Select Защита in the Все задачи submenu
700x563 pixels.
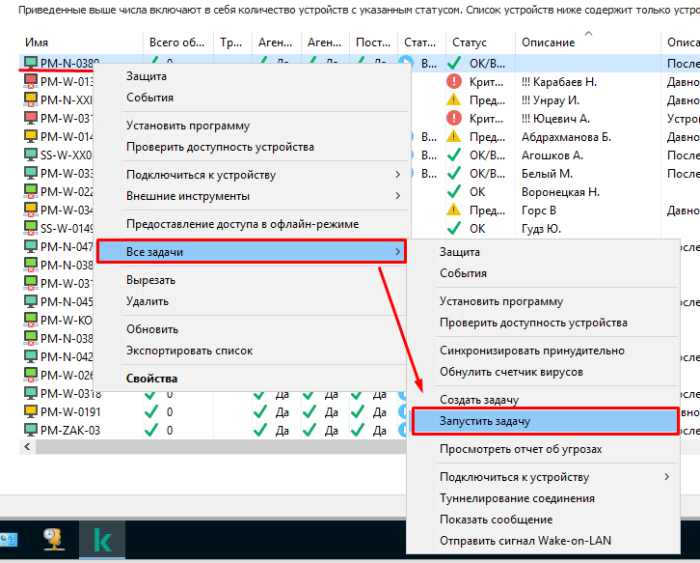[460, 252]
